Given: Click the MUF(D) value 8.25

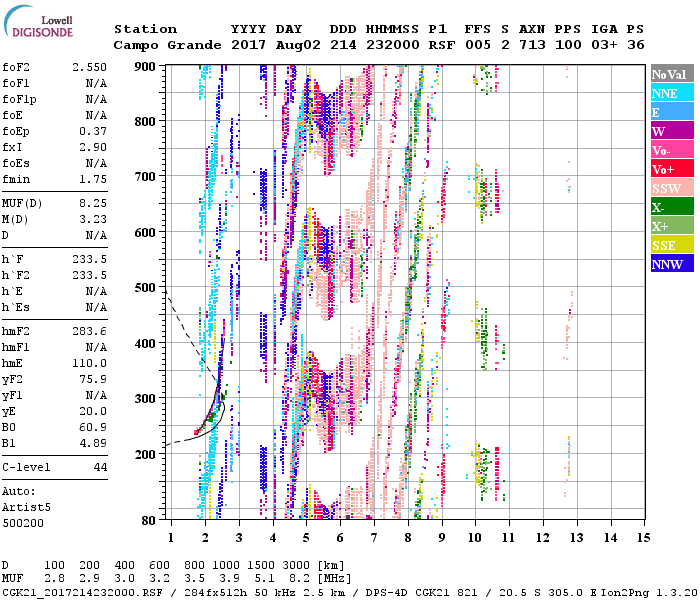Looking at the screenshot, I should coord(93,203).
